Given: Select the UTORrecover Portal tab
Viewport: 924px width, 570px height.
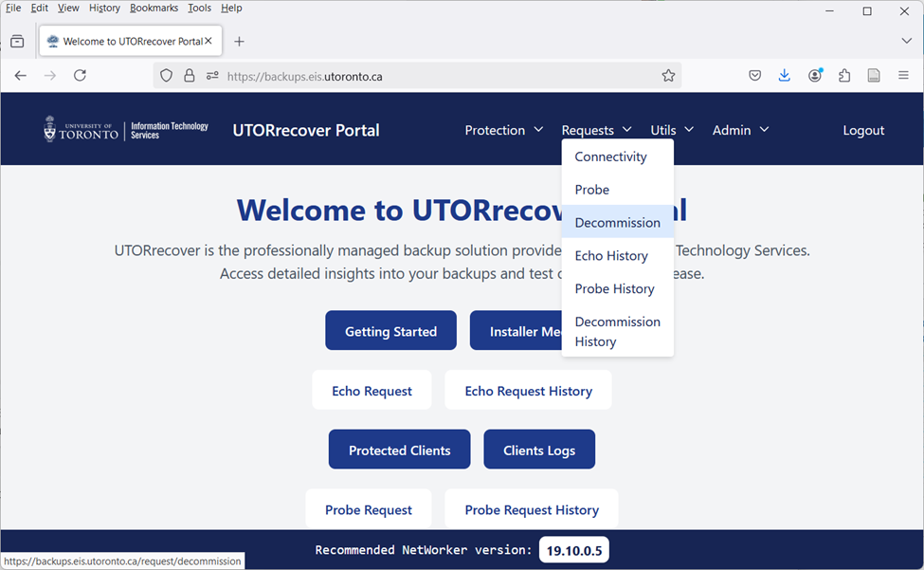Looking at the screenshot, I should (131, 42).
